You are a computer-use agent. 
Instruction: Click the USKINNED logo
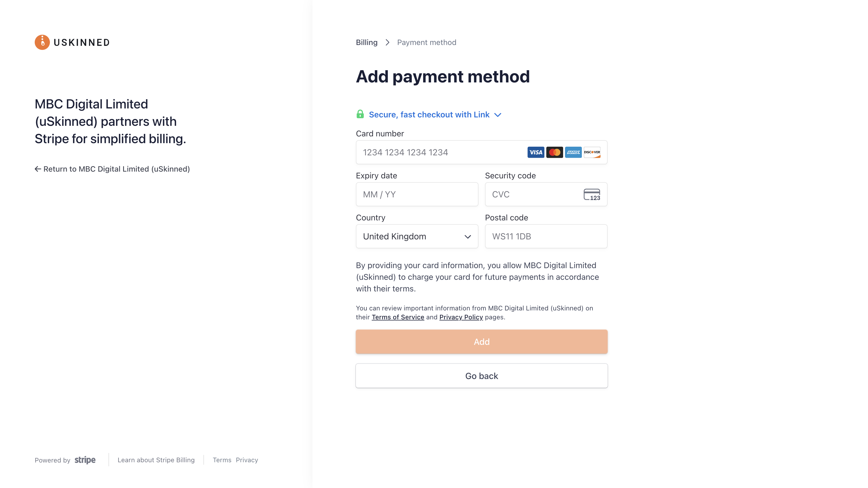point(72,42)
